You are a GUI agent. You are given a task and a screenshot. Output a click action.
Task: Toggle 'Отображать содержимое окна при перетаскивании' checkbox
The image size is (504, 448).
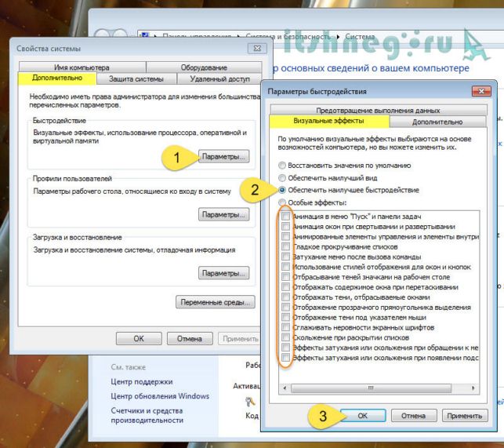pyautogui.click(x=285, y=286)
